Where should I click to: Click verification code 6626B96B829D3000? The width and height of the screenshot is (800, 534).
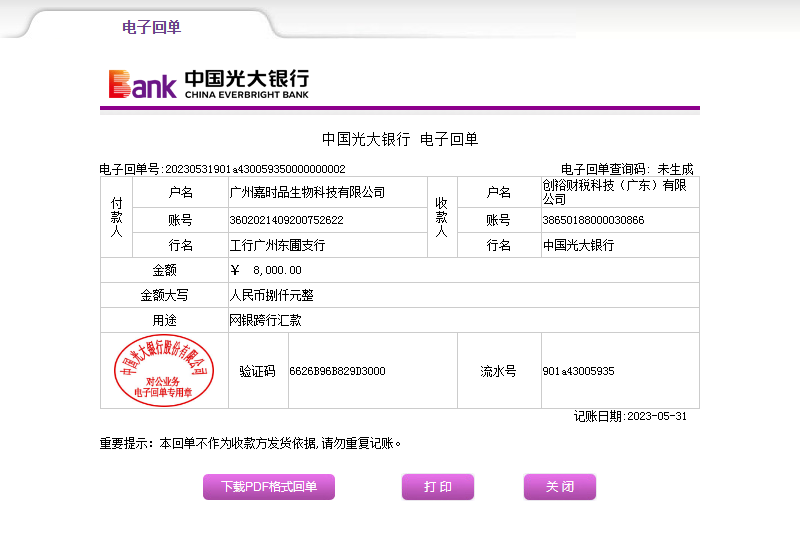click(337, 371)
